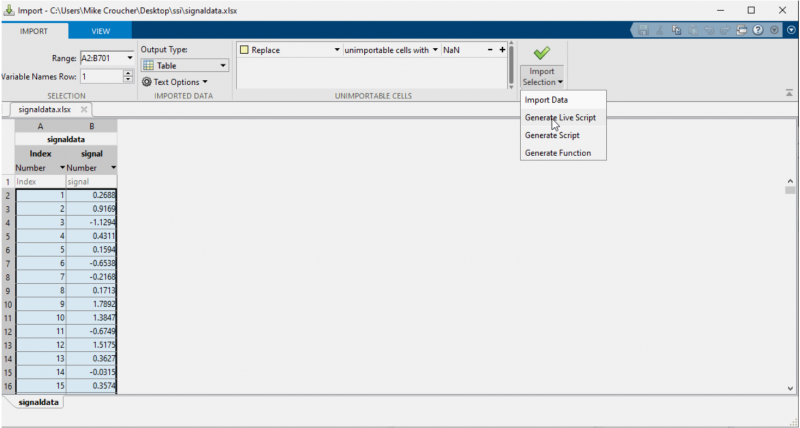Image resolution: width=800 pixels, height=428 pixels.
Task: Open the signal column Number type dropdown
Action: pos(113,168)
